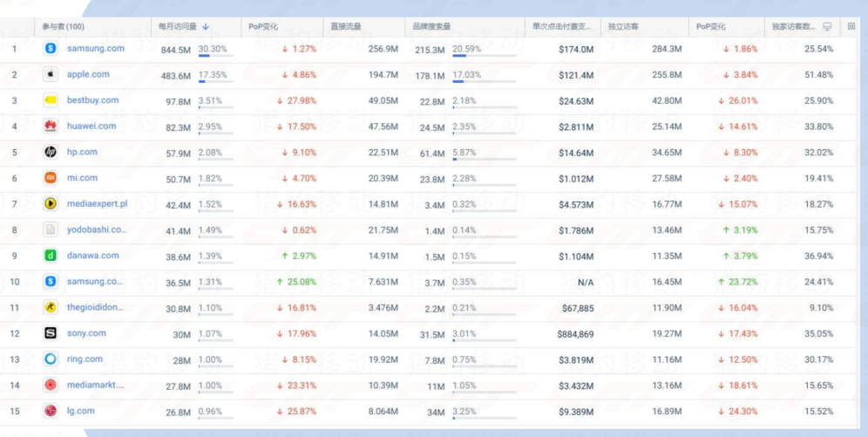Open the lg.com link
The width and height of the screenshot is (868, 437).
(81, 411)
